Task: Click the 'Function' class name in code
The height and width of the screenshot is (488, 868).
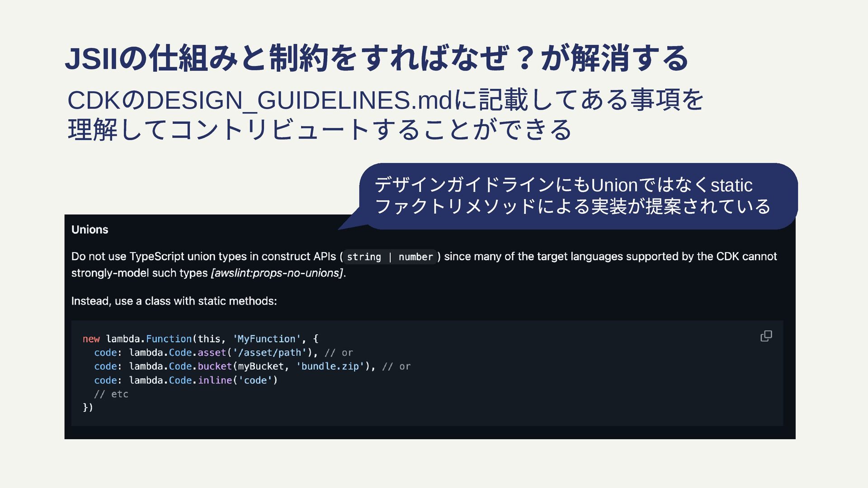Action: click(x=169, y=339)
